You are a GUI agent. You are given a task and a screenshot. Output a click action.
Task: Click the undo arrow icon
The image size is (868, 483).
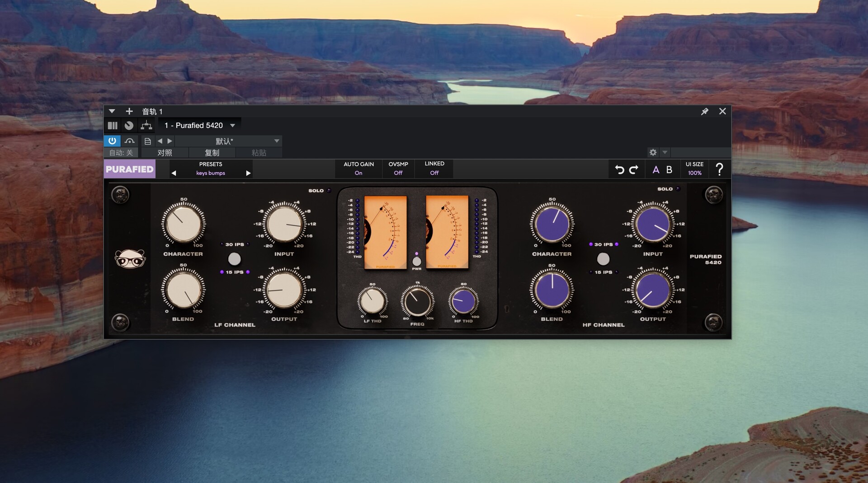(619, 169)
